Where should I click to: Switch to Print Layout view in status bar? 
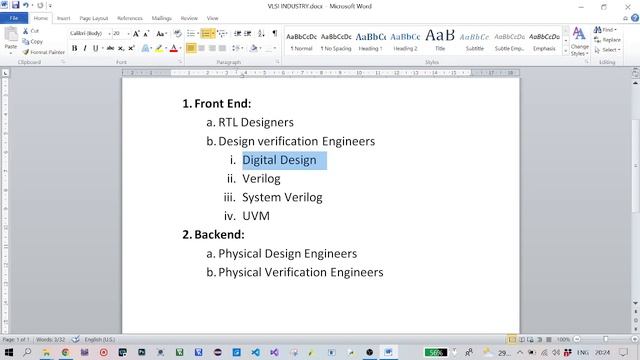click(x=511, y=339)
